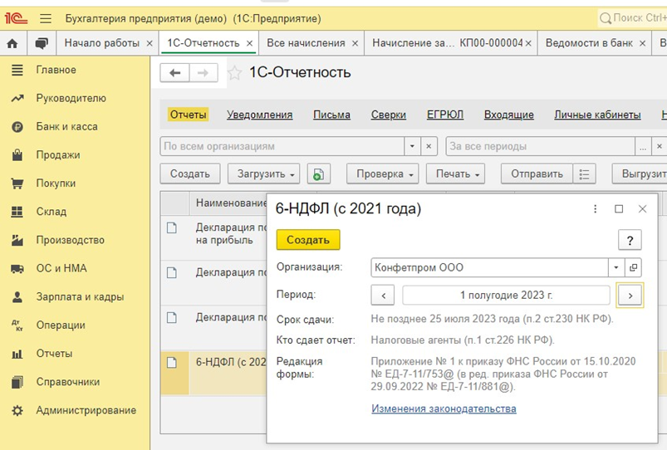Switch to Ведомости в банк tab
This screenshot has width=667, height=450.
589,43
